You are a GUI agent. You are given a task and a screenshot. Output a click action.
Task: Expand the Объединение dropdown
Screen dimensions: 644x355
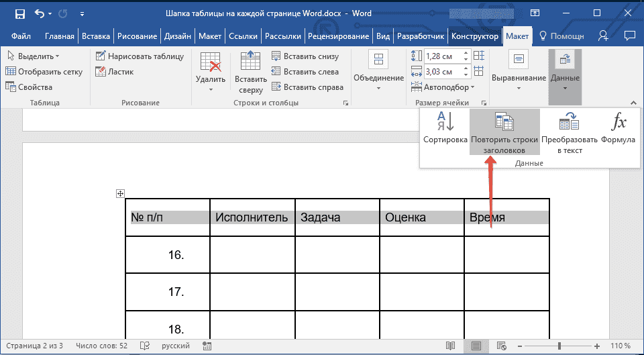378,71
